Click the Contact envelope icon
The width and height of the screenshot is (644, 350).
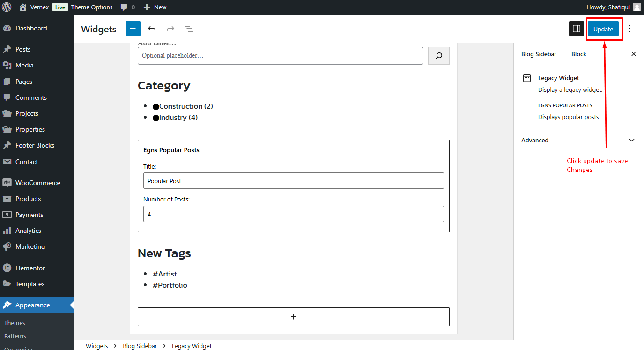[x=7, y=162]
